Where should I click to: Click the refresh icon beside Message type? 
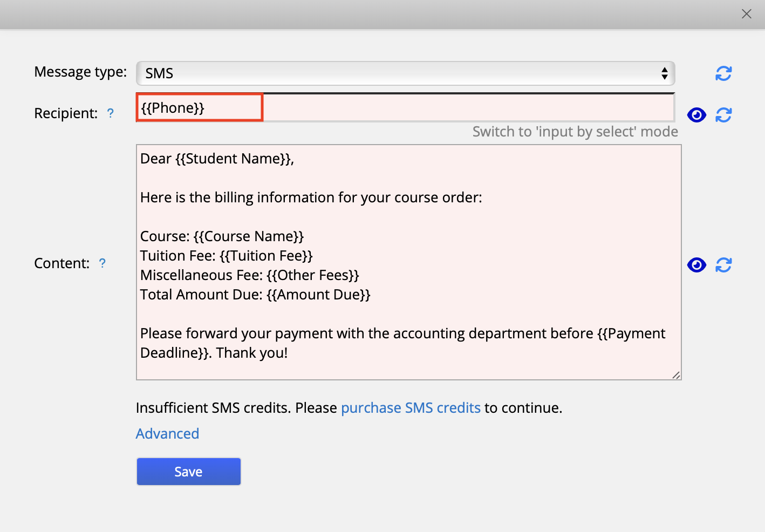(723, 73)
